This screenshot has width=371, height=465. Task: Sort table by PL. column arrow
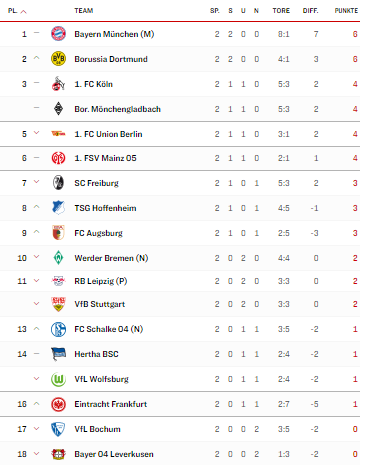point(23,11)
